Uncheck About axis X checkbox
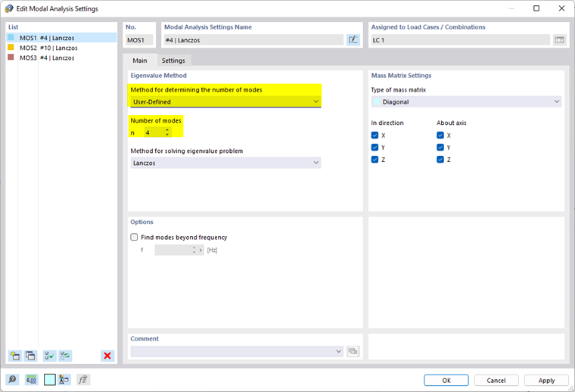This screenshot has width=575, height=392. pos(440,135)
